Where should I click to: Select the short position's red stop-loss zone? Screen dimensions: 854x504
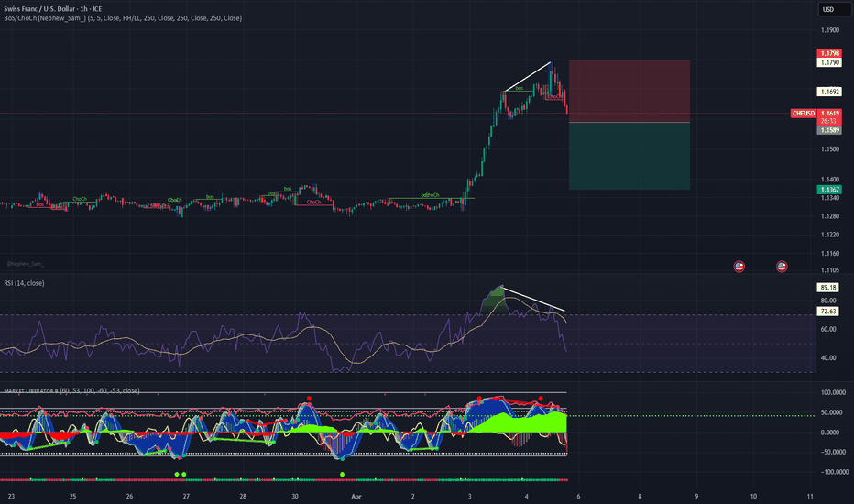(x=630, y=91)
